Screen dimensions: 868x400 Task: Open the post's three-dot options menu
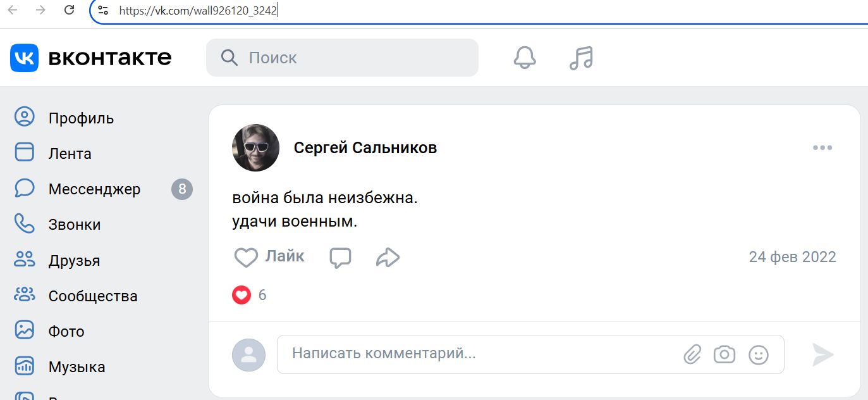tap(822, 148)
